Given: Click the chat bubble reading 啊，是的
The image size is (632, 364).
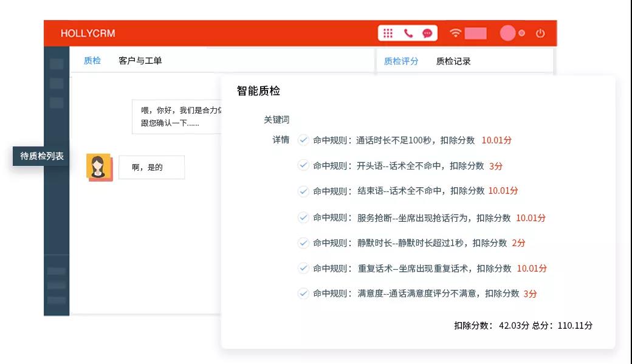Looking at the screenshot, I should [x=151, y=167].
